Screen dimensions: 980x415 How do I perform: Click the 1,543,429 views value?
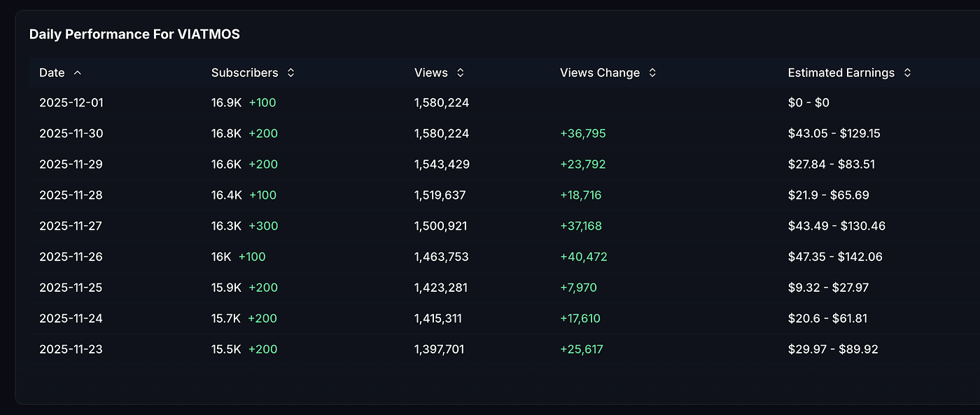click(x=442, y=164)
